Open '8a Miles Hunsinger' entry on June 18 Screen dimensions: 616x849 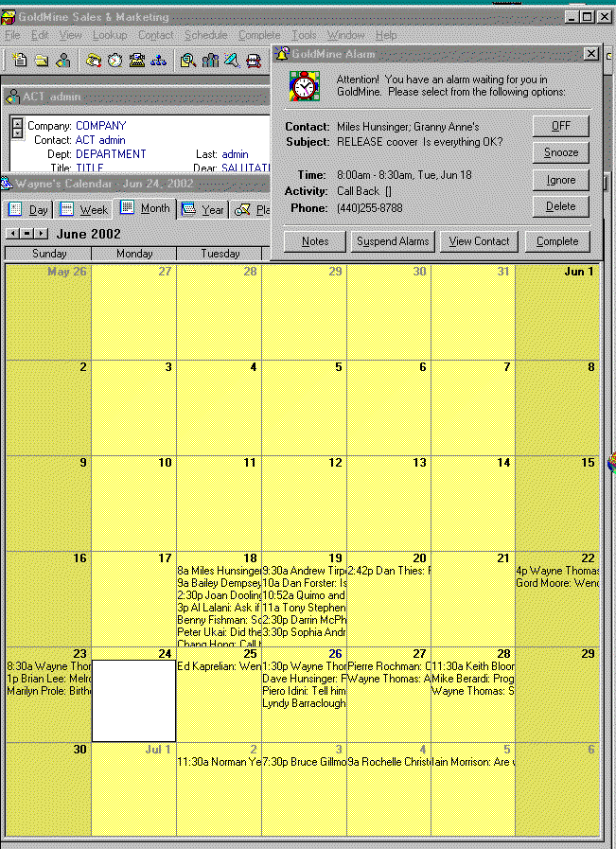220,571
